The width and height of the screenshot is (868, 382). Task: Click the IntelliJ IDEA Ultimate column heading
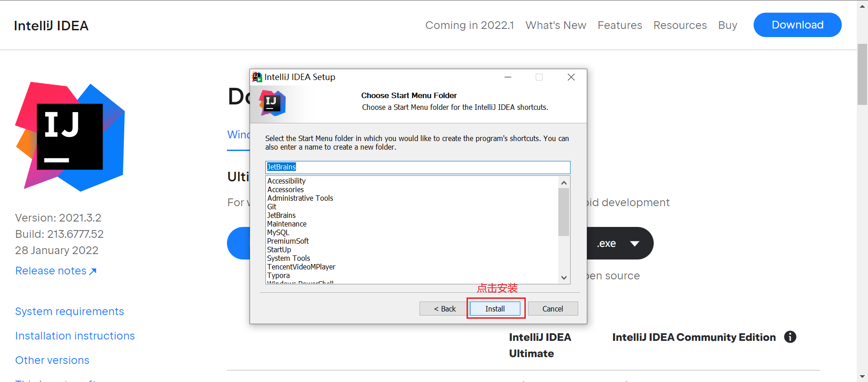pyautogui.click(x=540, y=345)
